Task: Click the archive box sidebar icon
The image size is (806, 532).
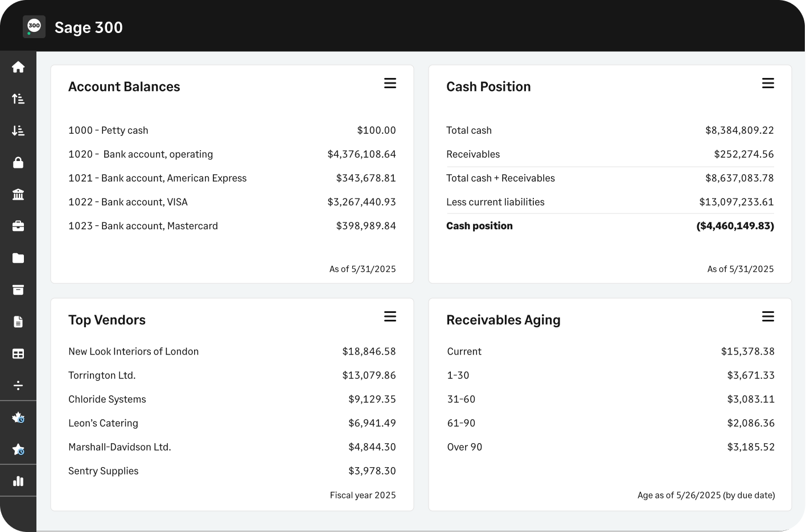Action: pyautogui.click(x=18, y=290)
